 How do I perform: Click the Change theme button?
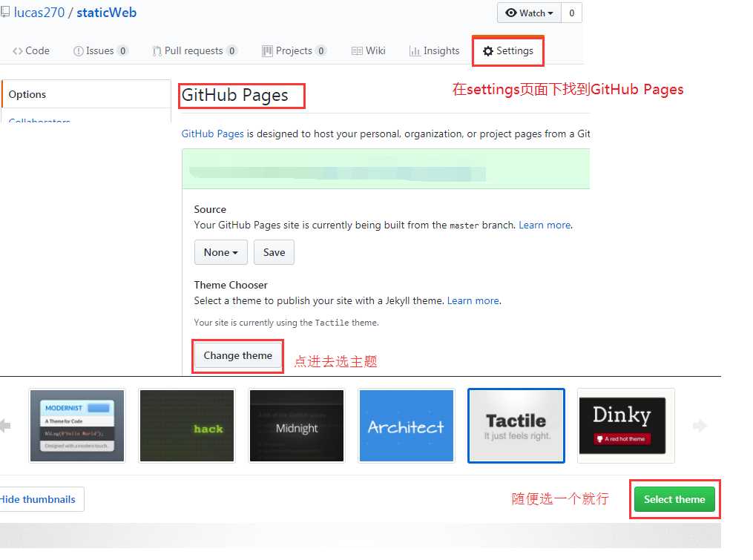click(237, 355)
